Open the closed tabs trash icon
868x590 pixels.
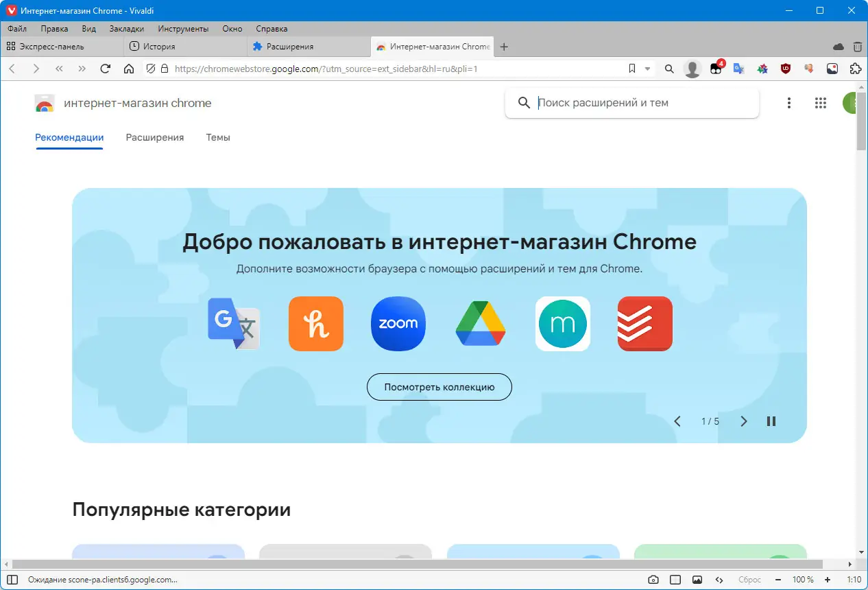857,47
